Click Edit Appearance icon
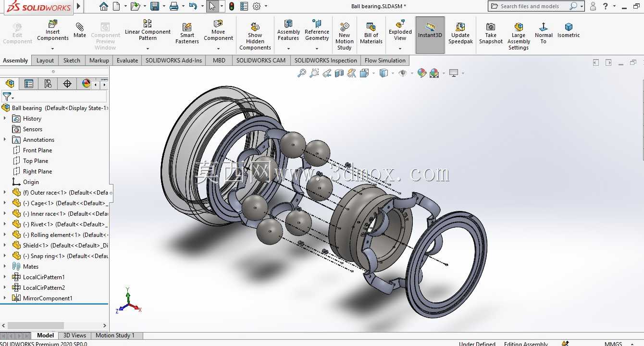Viewport: 644px width, 346px height. (x=422, y=73)
